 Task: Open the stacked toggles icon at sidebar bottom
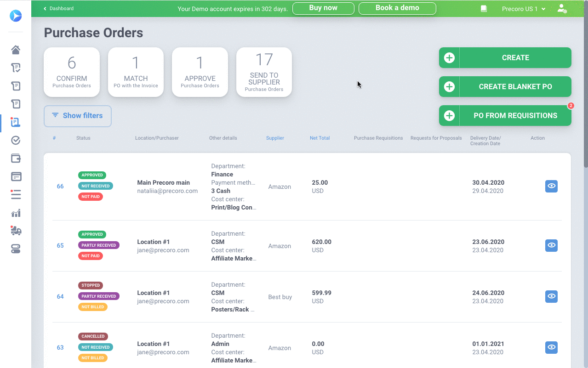[16, 249]
